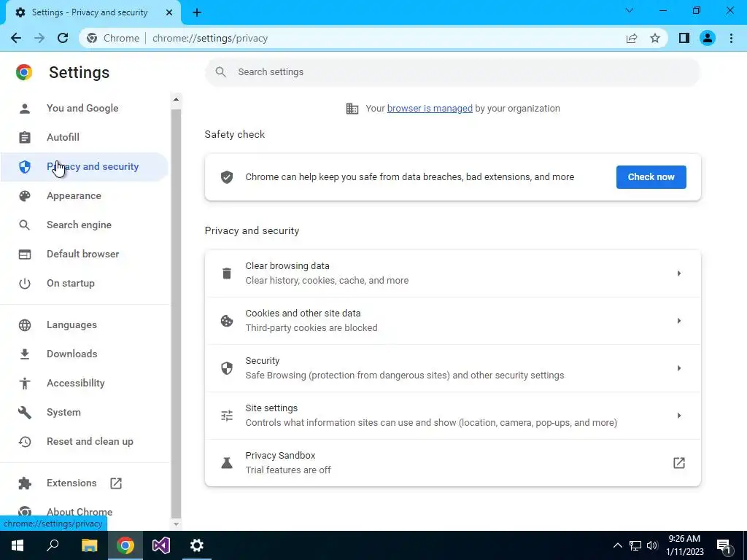Open Languages settings
This screenshot has width=747, height=560.
pyautogui.click(x=85, y=324)
